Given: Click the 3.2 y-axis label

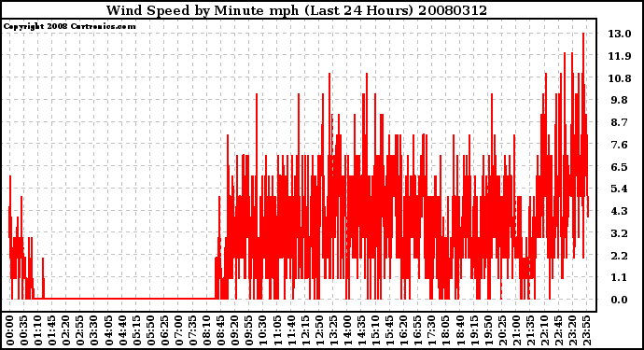Looking at the screenshot, I should pos(620,233).
